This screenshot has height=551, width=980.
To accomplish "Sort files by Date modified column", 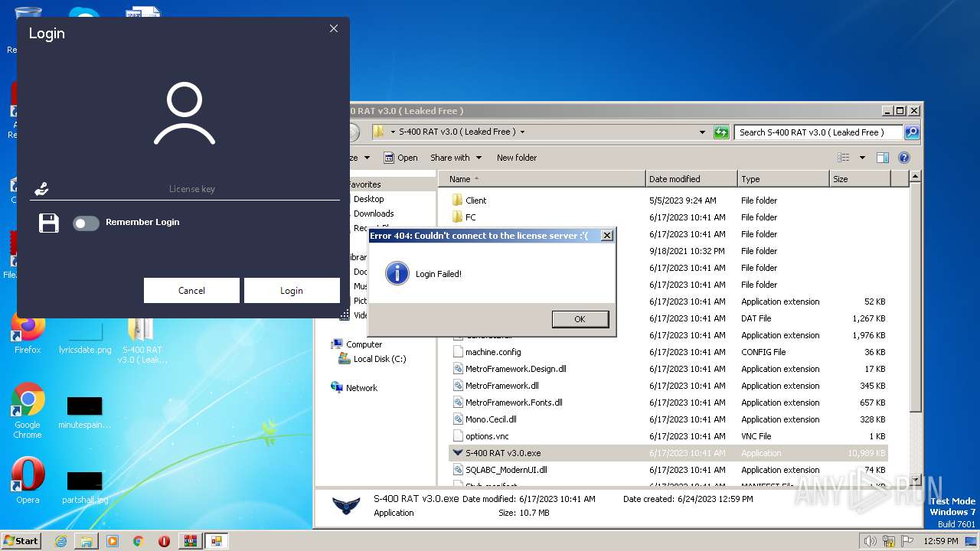I will coord(691,179).
